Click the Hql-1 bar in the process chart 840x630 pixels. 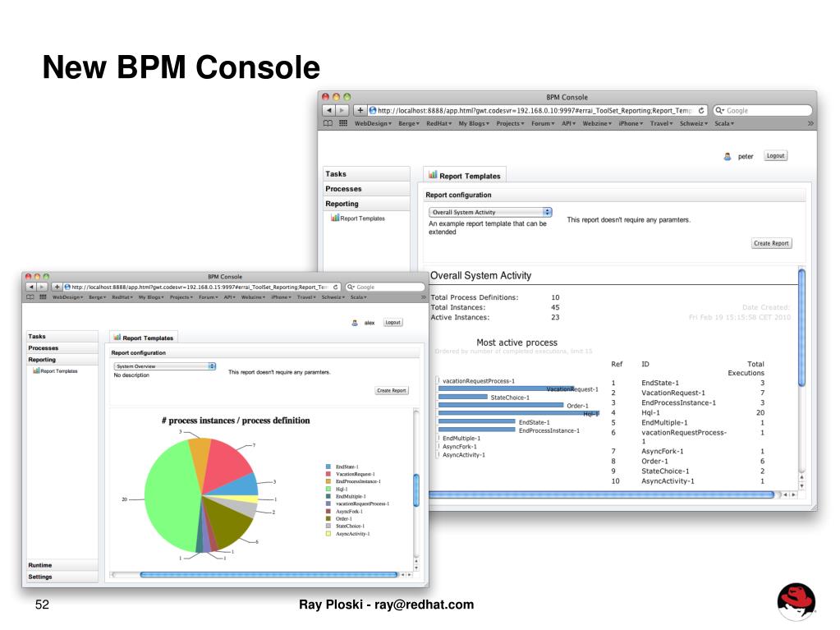[518, 413]
